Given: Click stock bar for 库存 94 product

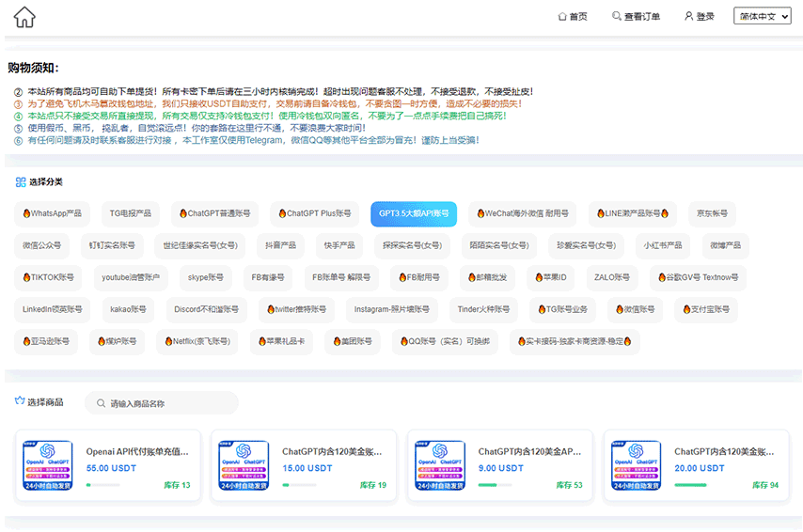Looking at the screenshot, I should pyautogui.click(x=691, y=485).
